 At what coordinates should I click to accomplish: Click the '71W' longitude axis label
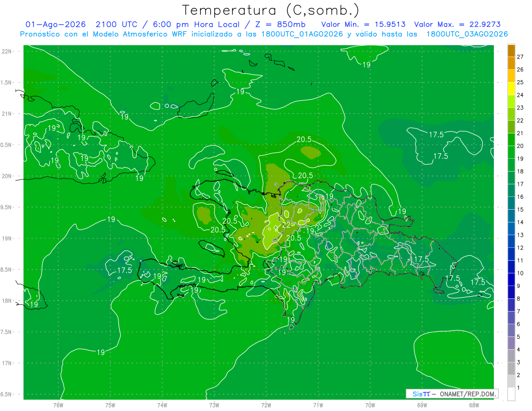pyautogui.click(x=318, y=405)
